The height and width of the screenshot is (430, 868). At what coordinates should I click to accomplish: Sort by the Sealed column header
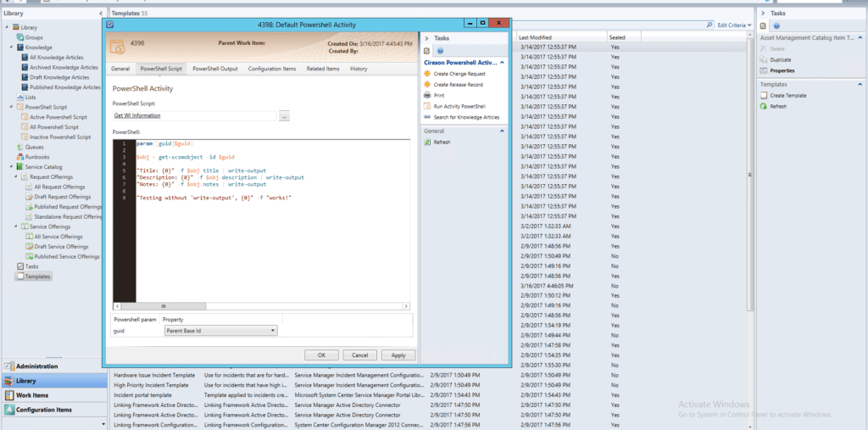(623, 37)
